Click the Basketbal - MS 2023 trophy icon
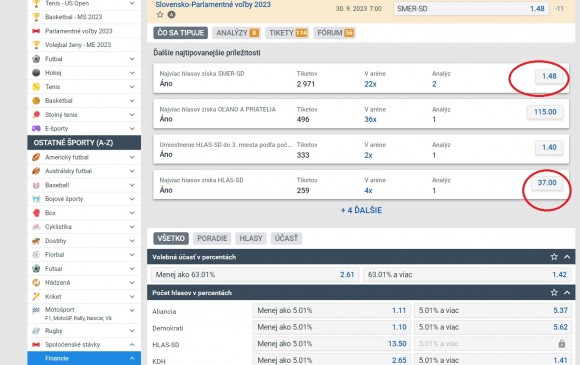The height and width of the screenshot is (365, 580). 36,17
